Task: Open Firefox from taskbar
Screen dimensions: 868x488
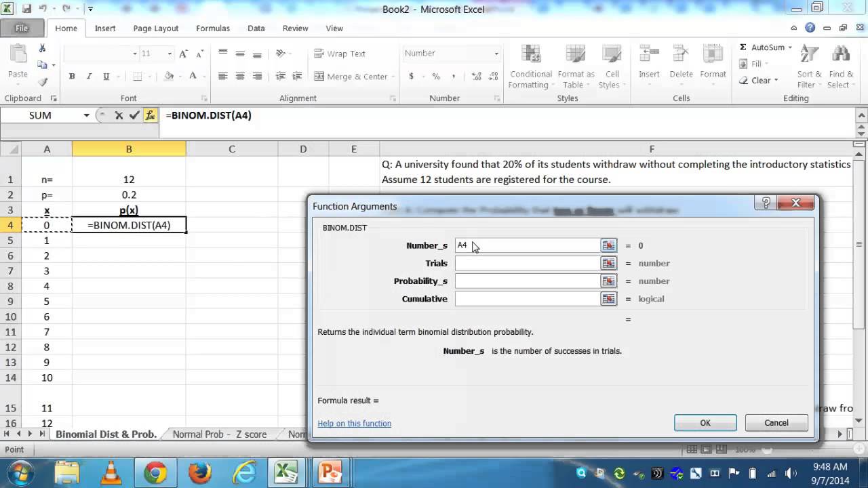Action: (199, 473)
